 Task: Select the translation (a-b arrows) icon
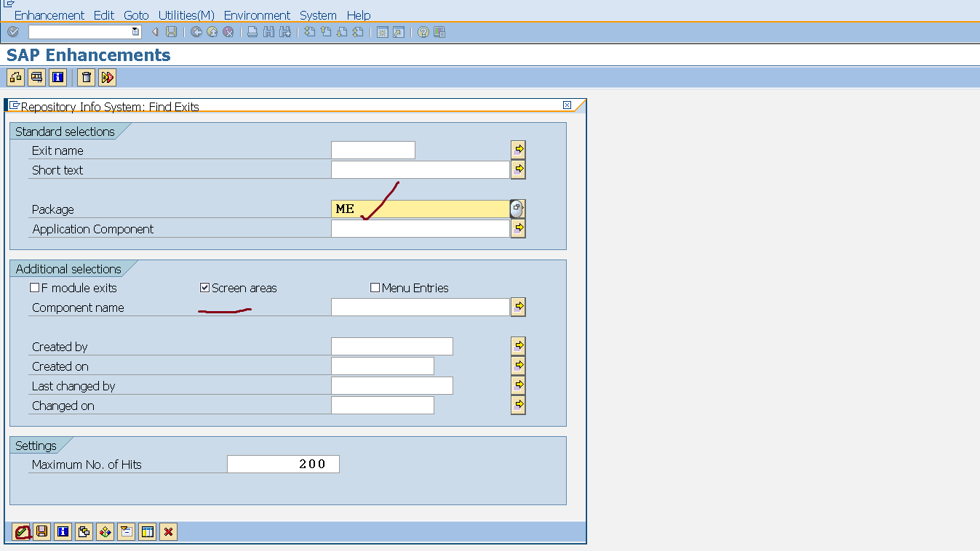(107, 77)
